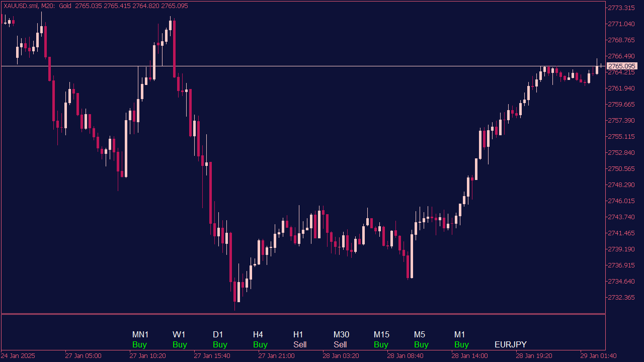Click the Buy signal under M5
The image size is (644, 362).
[421, 344]
